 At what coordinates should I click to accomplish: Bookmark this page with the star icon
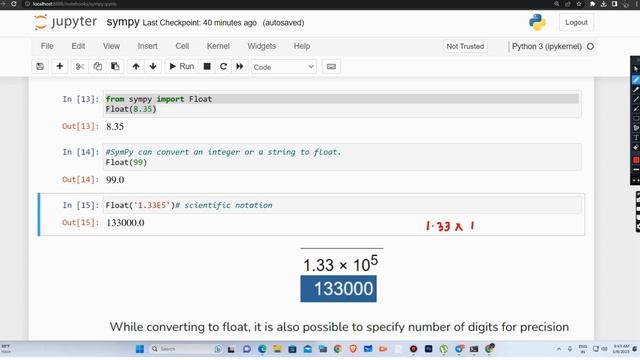tap(578, 4)
